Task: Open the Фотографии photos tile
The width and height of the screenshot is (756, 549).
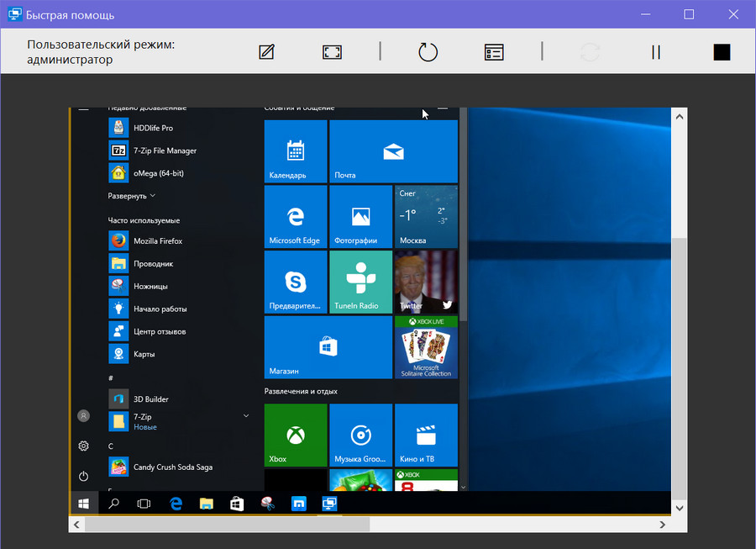Action: click(x=360, y=217)
